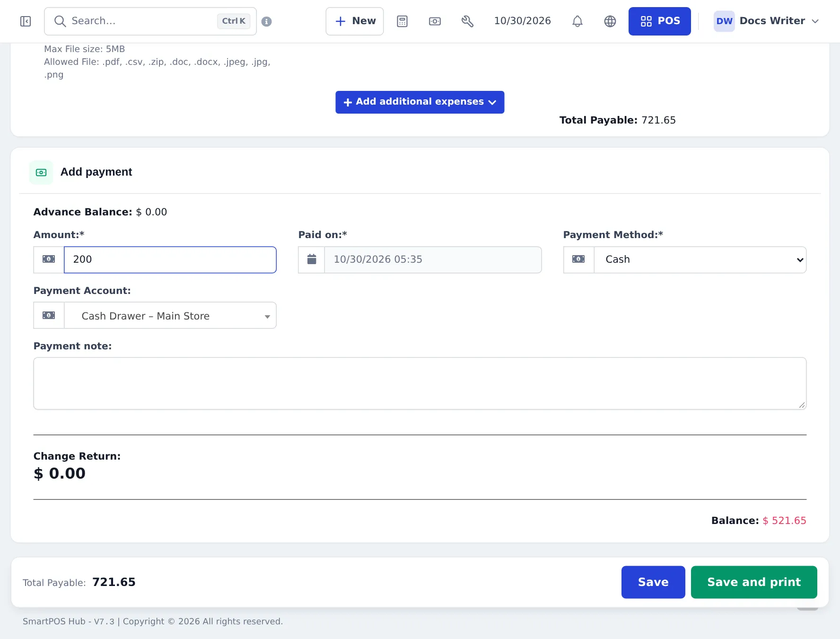Click the Balance $ 521.65 value

click(x=784, y=521)
